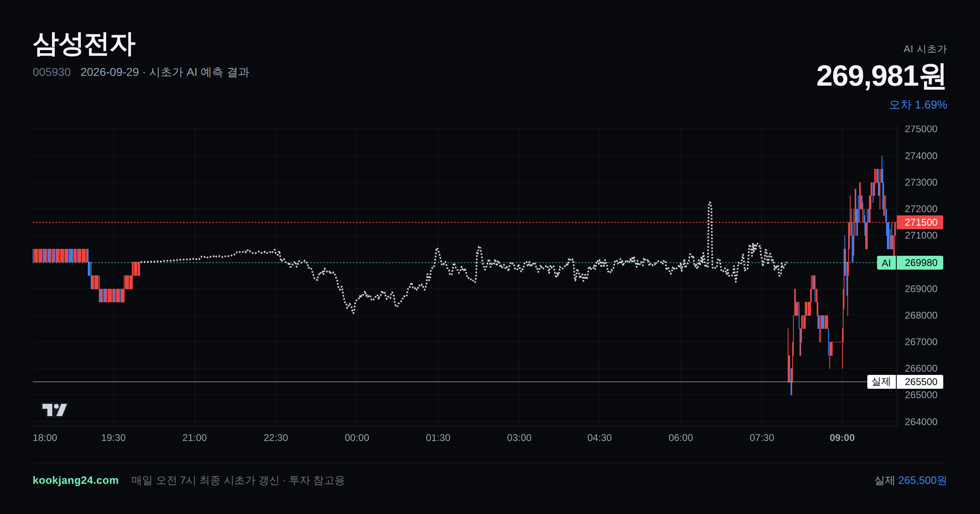This screenshot has width=980, height=514.
Task: Click the 269980 AI price label
Action: pyautogui.click(x=920, y=263)
